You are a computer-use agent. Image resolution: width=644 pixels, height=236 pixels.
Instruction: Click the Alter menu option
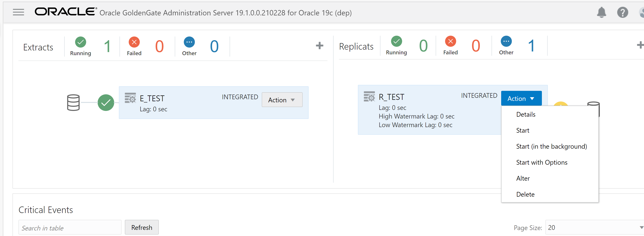point(523,178)
